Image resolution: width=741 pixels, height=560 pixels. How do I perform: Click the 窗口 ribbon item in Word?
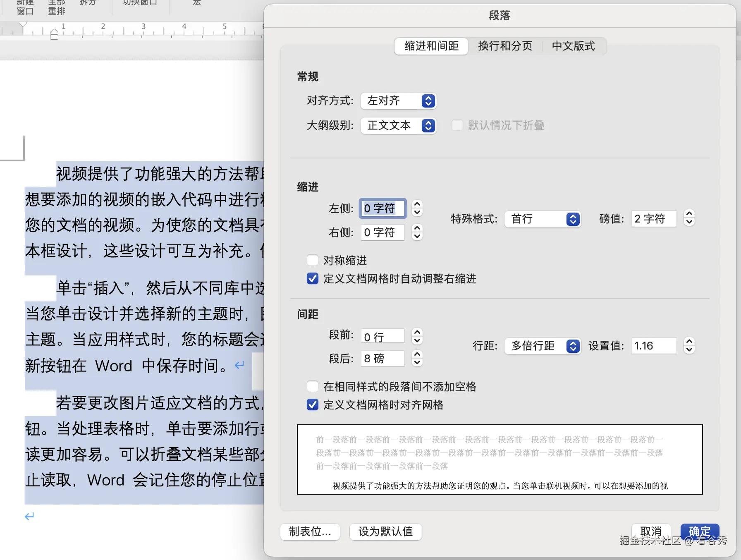click(x=25, y=11)
